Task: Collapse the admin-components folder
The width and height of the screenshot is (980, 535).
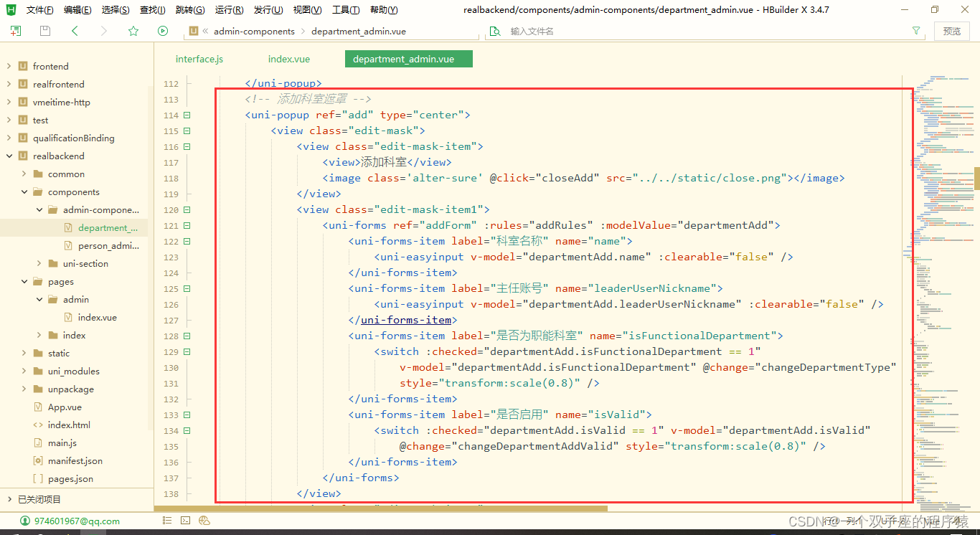Action: point(39,209)
